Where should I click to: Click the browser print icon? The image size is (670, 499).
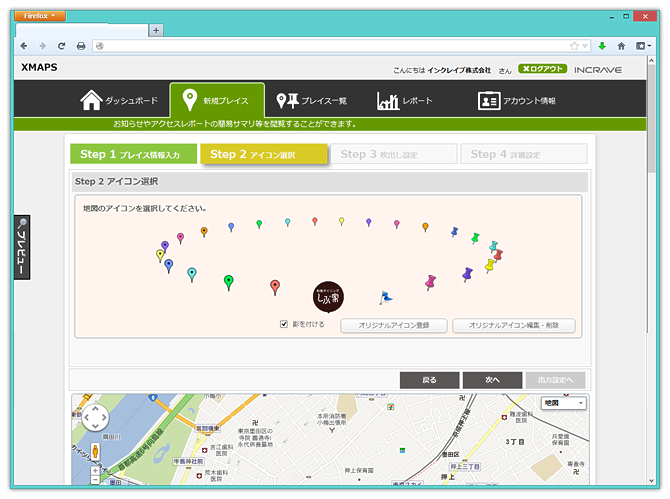[x=81, y=46]
